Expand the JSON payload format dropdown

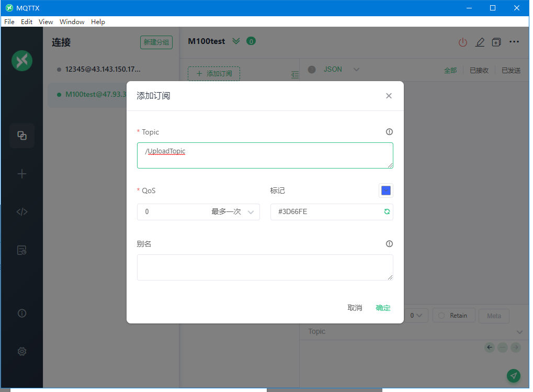coord(356,70)
